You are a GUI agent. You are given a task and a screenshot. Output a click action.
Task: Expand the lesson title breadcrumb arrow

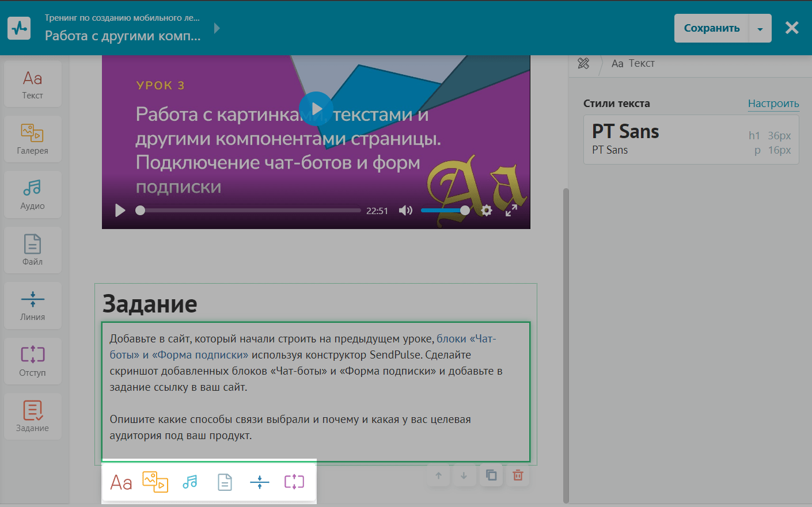217,28
